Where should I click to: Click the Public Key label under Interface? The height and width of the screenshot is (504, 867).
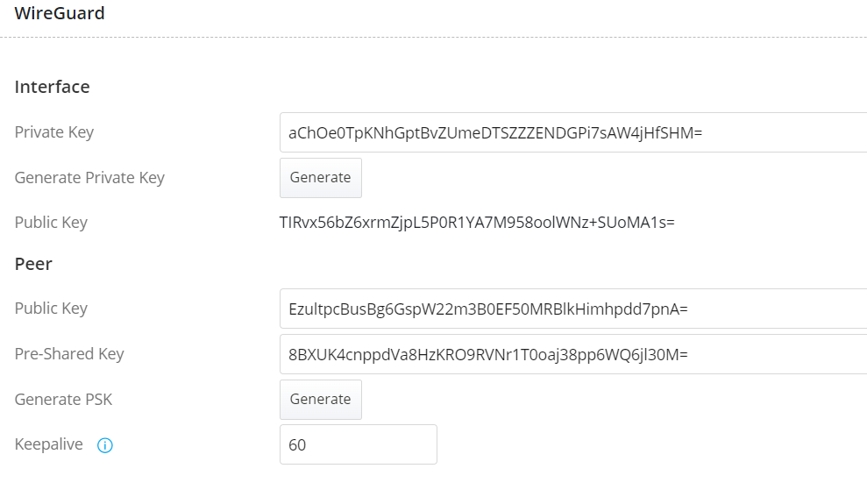click(x=51, y=223)
